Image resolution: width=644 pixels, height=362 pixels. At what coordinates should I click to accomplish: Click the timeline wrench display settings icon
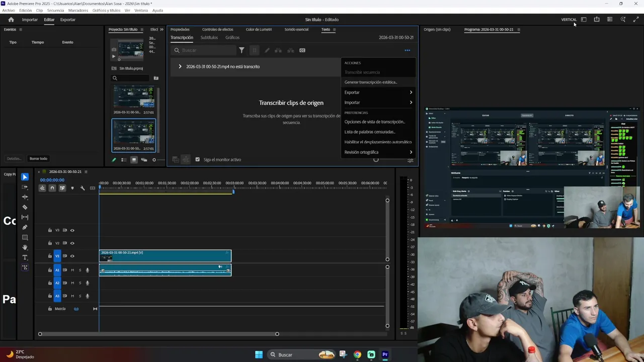[83, 188]
